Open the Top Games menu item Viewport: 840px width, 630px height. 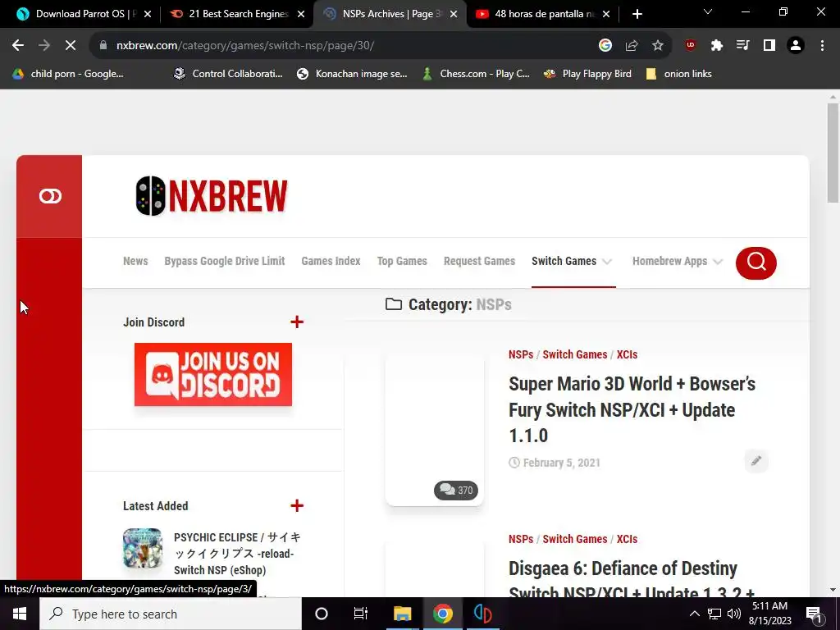tap(402, 261)
